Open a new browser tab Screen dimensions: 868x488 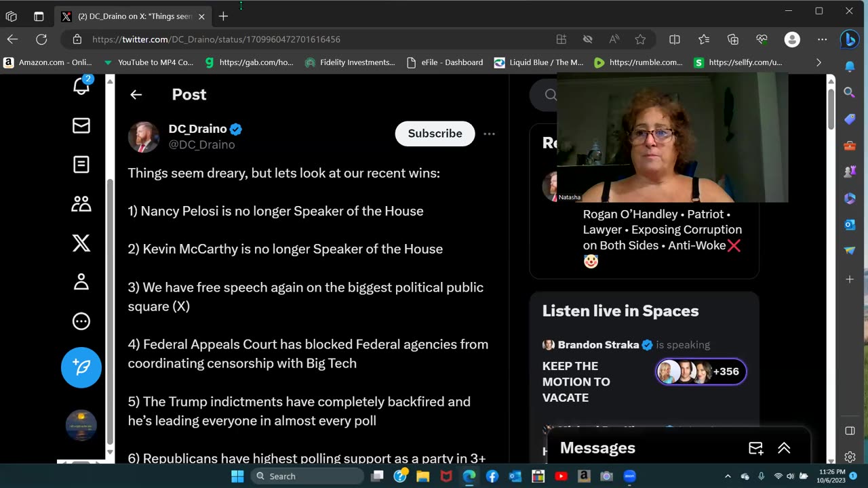click(223, 16)
